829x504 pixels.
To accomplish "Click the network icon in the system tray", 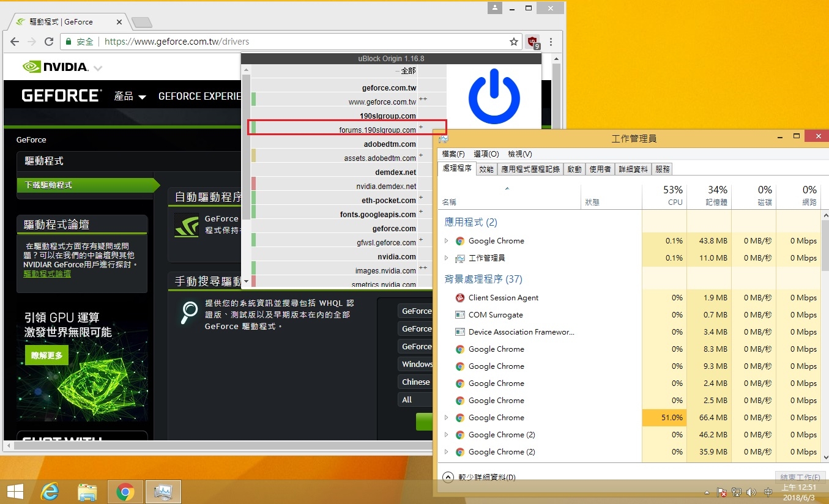I will 737,492.
